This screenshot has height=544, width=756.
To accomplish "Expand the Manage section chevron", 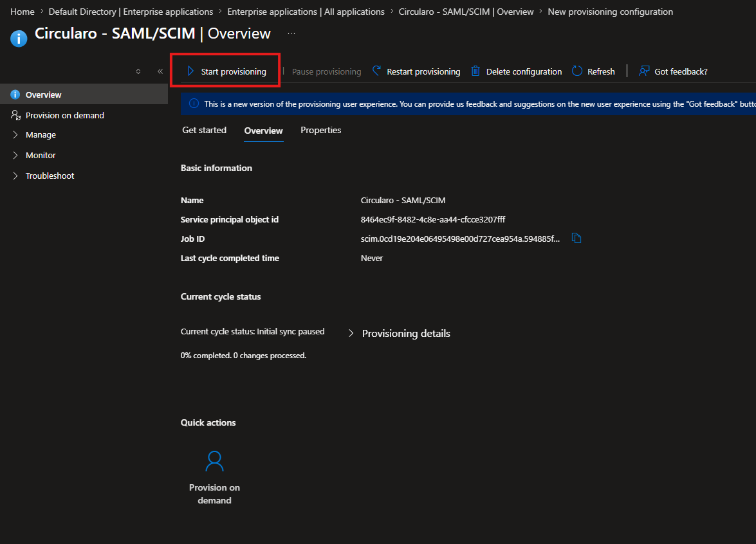I will [15, 135].
